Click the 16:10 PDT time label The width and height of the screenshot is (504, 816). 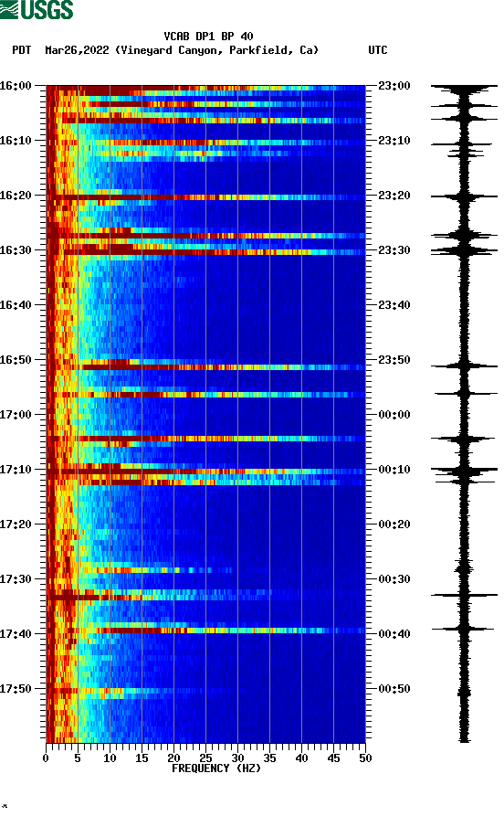[16, 141]
